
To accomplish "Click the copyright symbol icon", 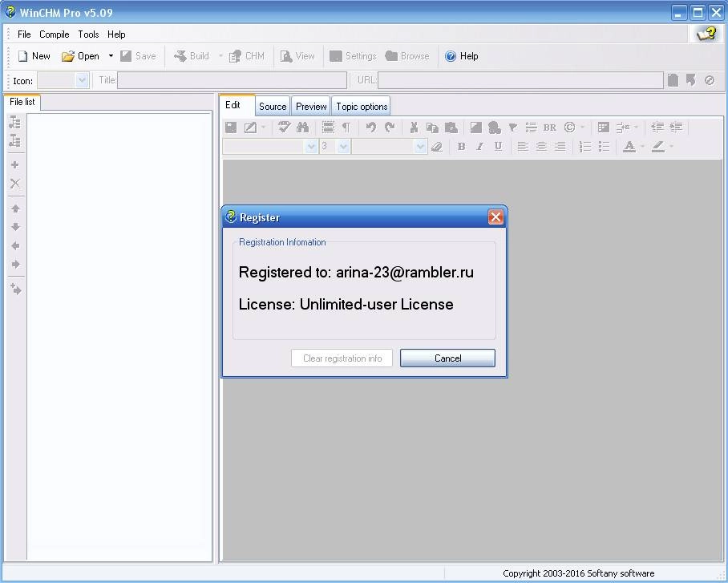I will pos(570,128).
